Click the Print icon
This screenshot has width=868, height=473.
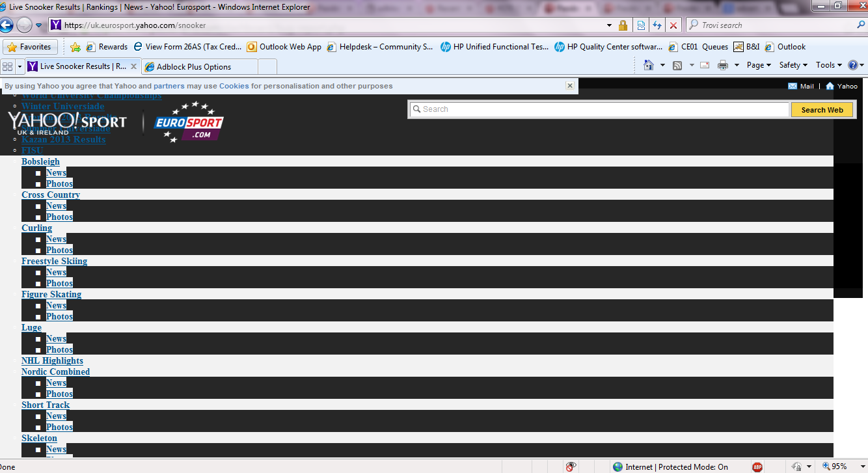point(723,65)
